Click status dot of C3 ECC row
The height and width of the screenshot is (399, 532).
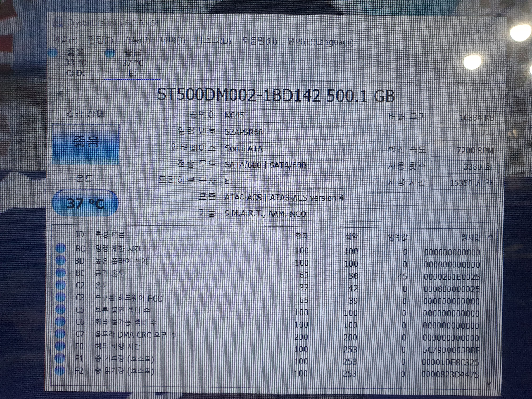pos(60,297)
